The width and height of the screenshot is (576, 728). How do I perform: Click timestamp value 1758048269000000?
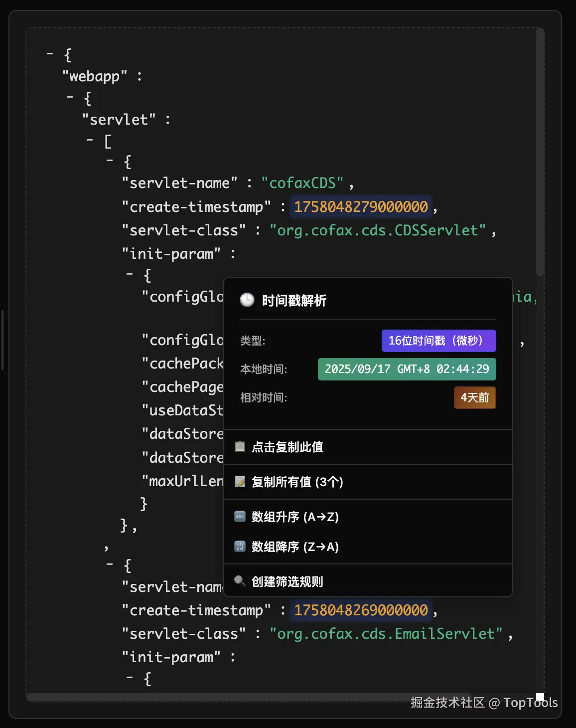click(361, 610)
